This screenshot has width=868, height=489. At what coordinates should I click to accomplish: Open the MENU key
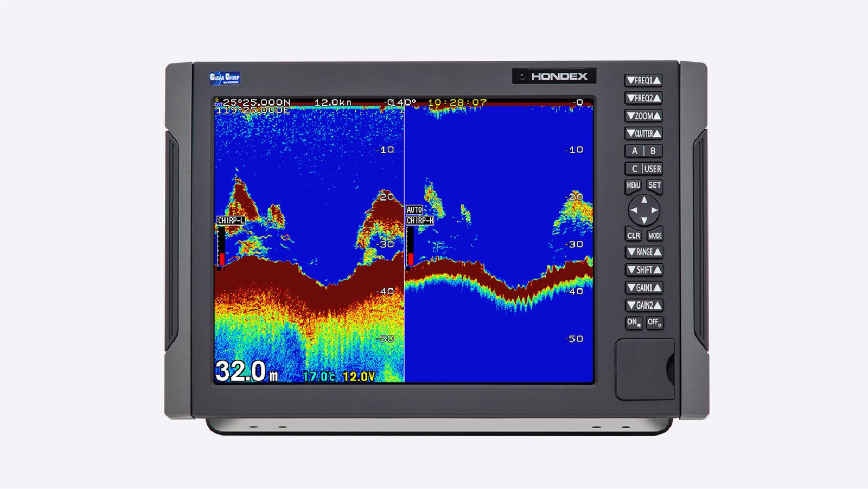[633, 186]
